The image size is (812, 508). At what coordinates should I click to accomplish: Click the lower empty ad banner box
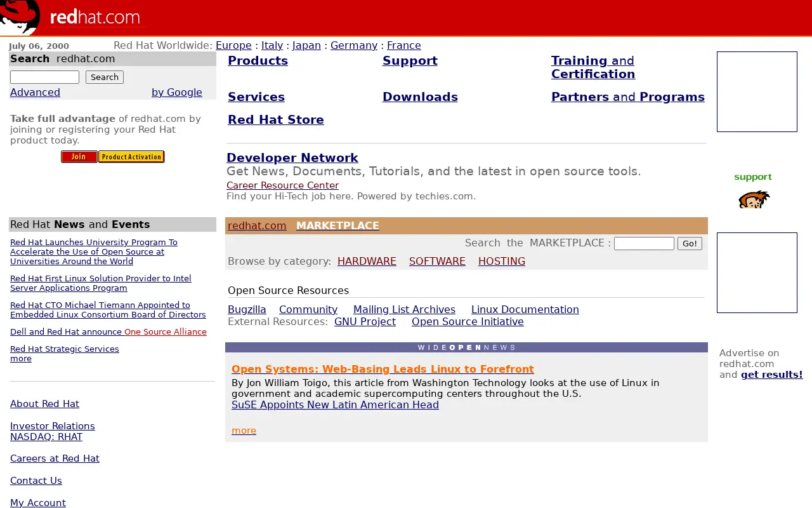coord(757,272)
